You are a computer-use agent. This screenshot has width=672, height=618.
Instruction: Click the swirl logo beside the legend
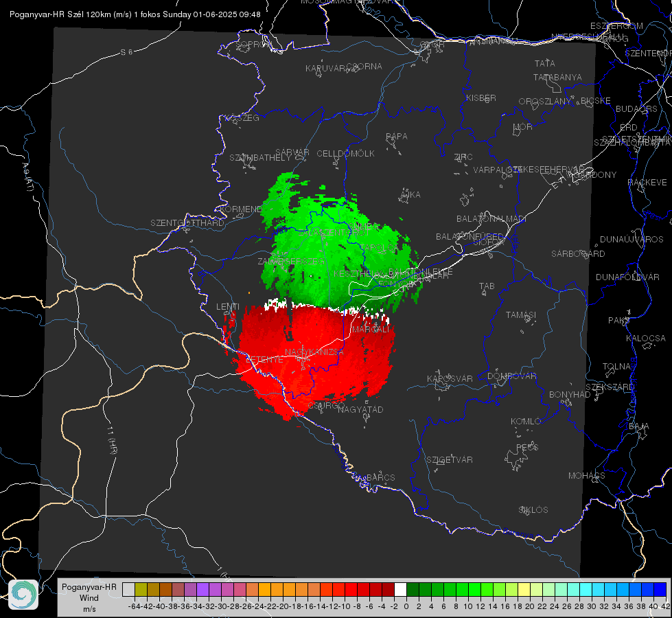click(x=23, y=595)
